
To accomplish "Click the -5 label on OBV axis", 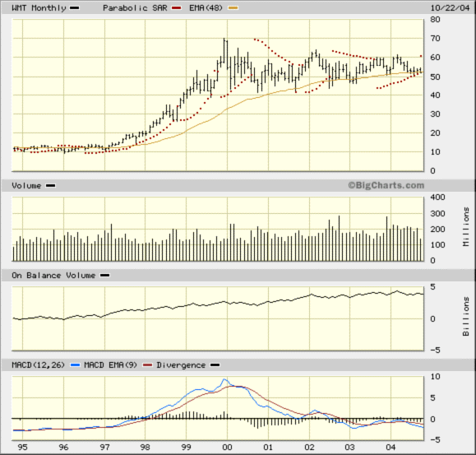I will [x=435, y=351].
